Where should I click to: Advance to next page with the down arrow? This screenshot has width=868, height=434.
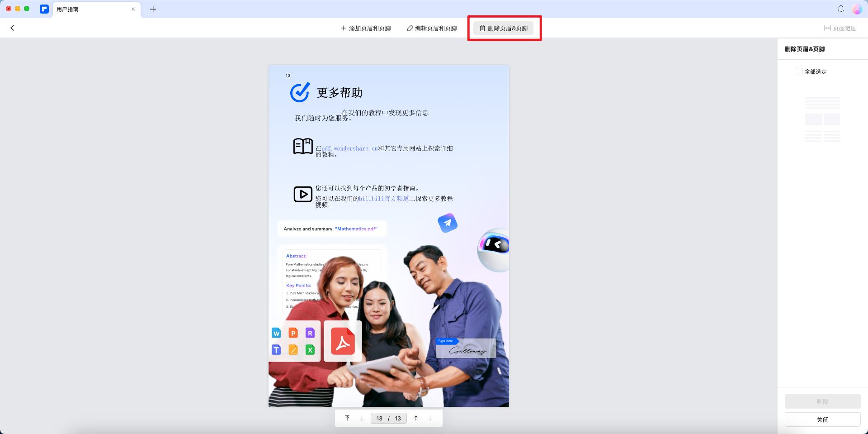click(x=430, y=418)
